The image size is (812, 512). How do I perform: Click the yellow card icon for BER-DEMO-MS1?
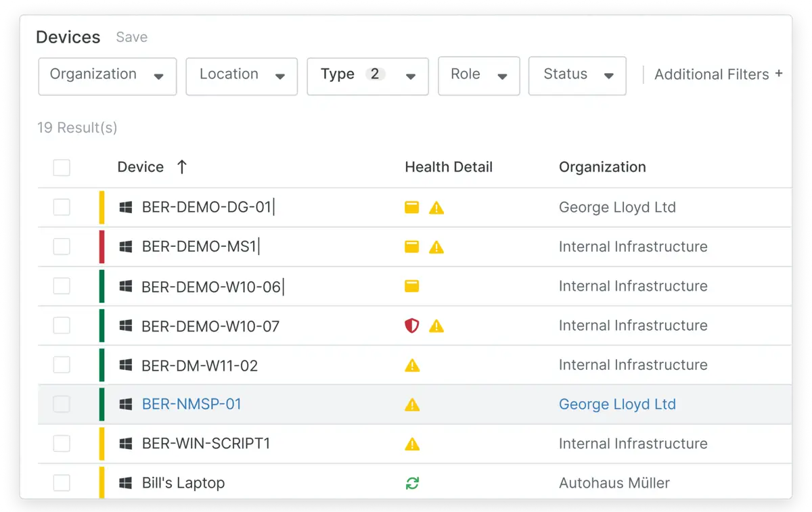point(411,247)
